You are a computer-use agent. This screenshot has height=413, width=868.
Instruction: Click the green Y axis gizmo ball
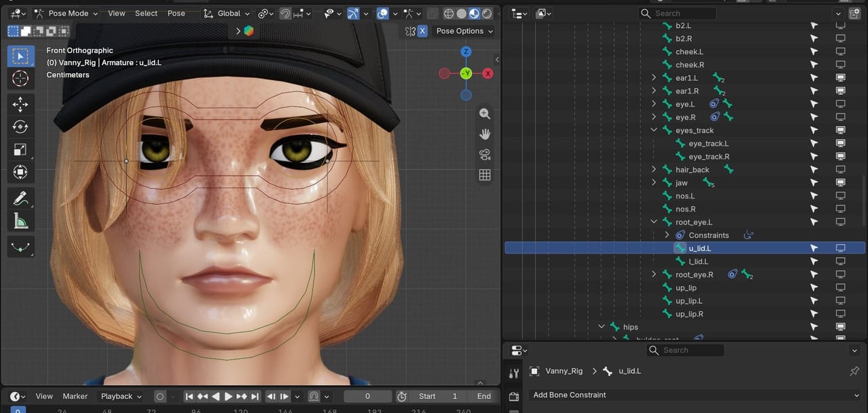(466, 73)
